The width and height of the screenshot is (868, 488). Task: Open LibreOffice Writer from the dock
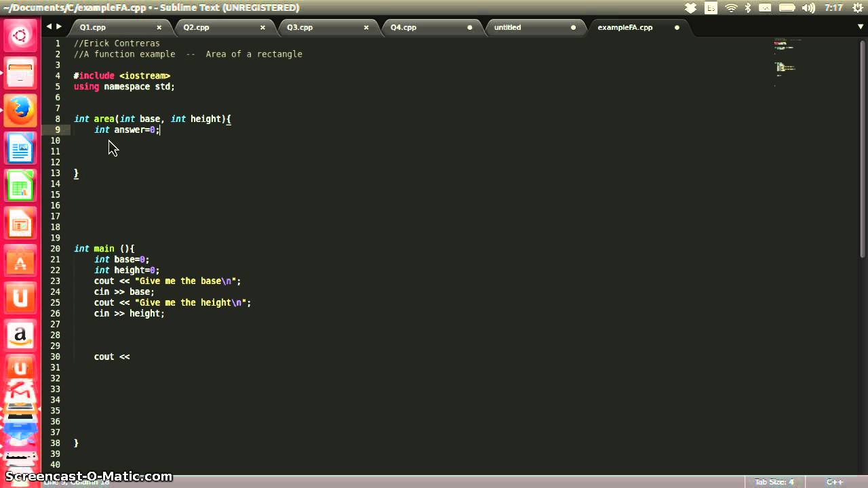pyautogui.click(x=20, y=148)
